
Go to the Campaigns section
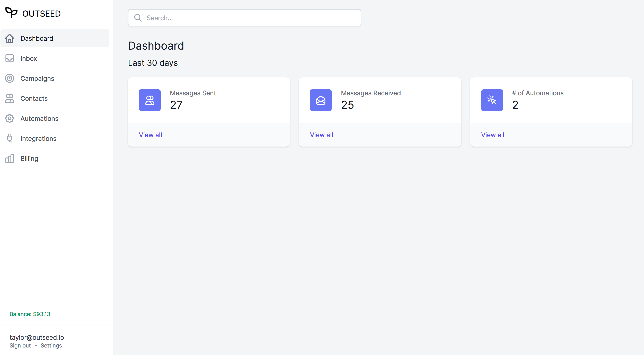37,79
